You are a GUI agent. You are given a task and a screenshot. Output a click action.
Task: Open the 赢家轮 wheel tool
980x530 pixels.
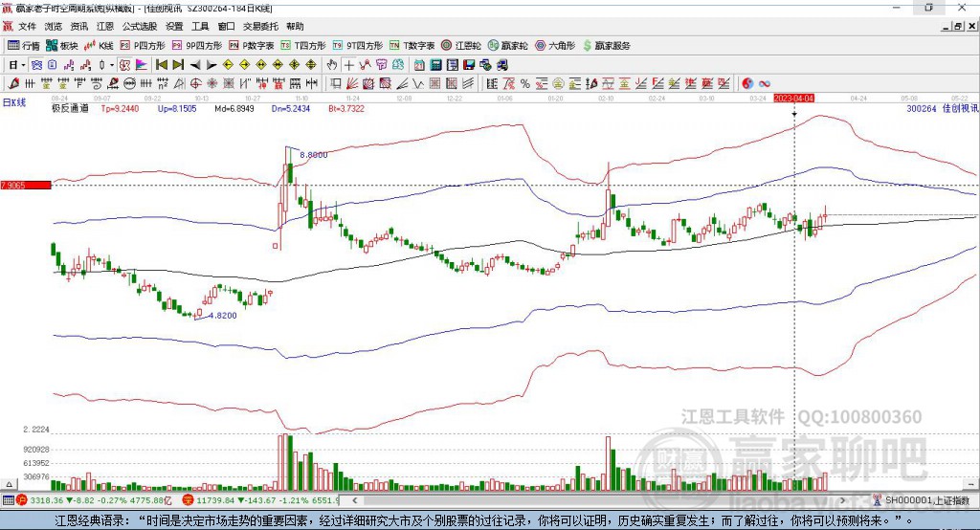[x=507, y=46]
